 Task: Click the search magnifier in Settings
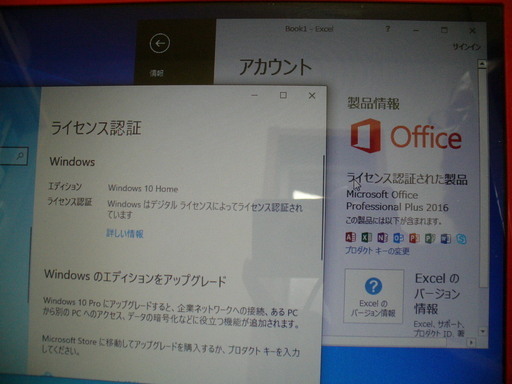coord(20,156)
